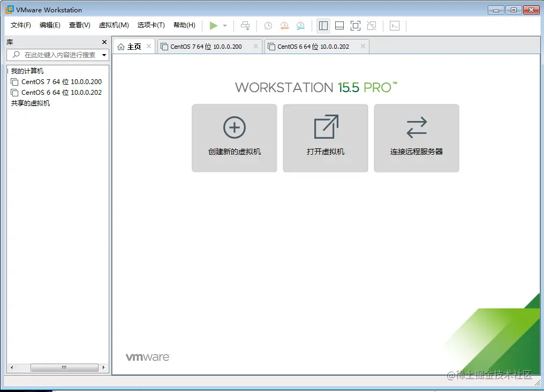Screen dimensions: 544x392
Task: Open the library search filter dropdown arrow
Action: coord(104,55)
